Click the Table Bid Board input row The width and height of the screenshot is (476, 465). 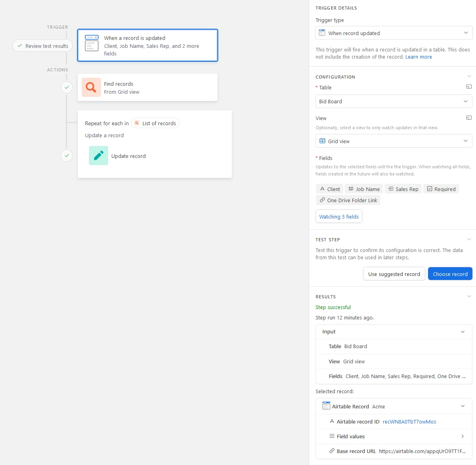click(394, 347)
